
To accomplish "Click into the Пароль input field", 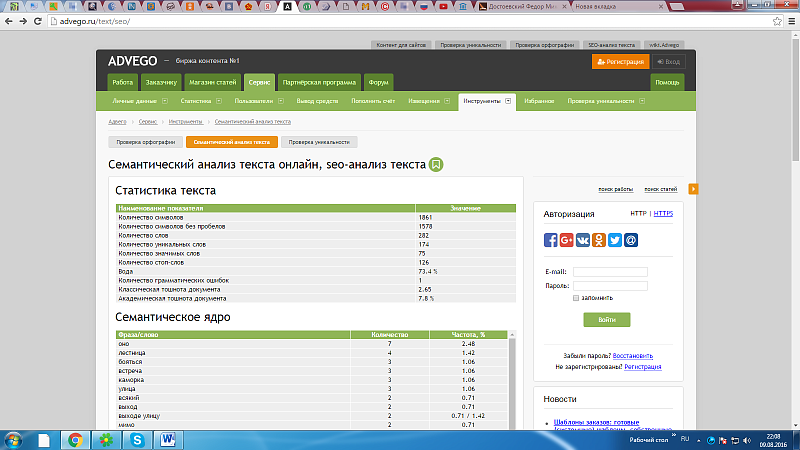I will pos(610,286).
